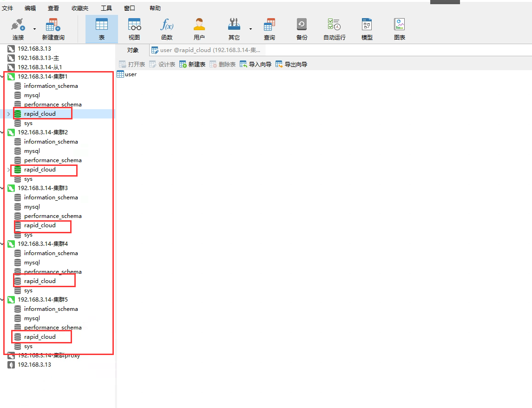The height and width of the screenshot is (408, 532).
Task: Expand rapid_cloud under 集群1
Action: [x=9, y=114]
